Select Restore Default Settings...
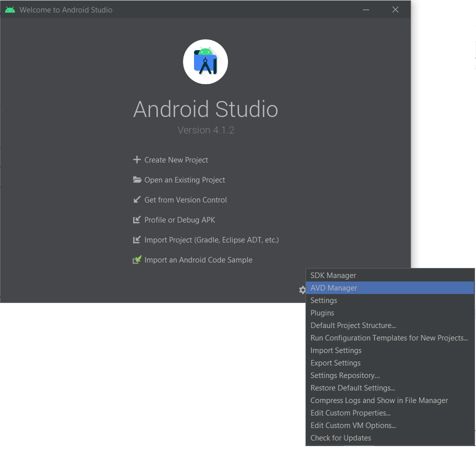476x452 pixels. click(390, 388)
